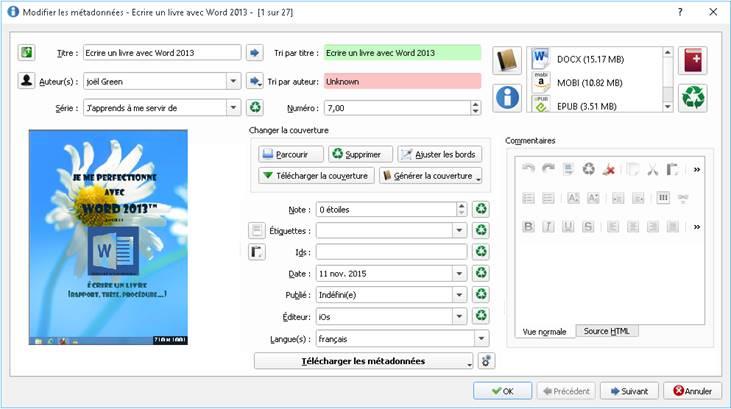Screen dimensions: 731x409
Task: Switch to Vue normale tab
Action: pos(544,332)
